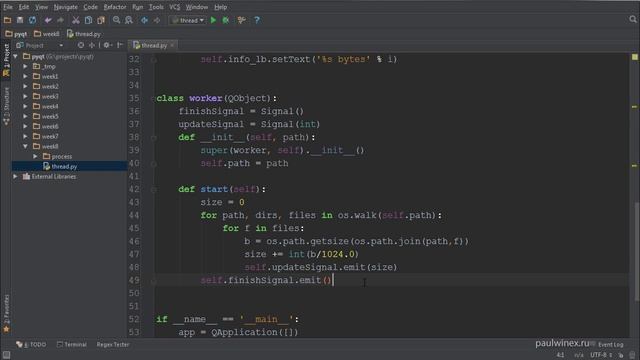This screenshot has height=360, width=640.
Task: Click the navigate Forward arrow icon
Action: tap(157, 20)
